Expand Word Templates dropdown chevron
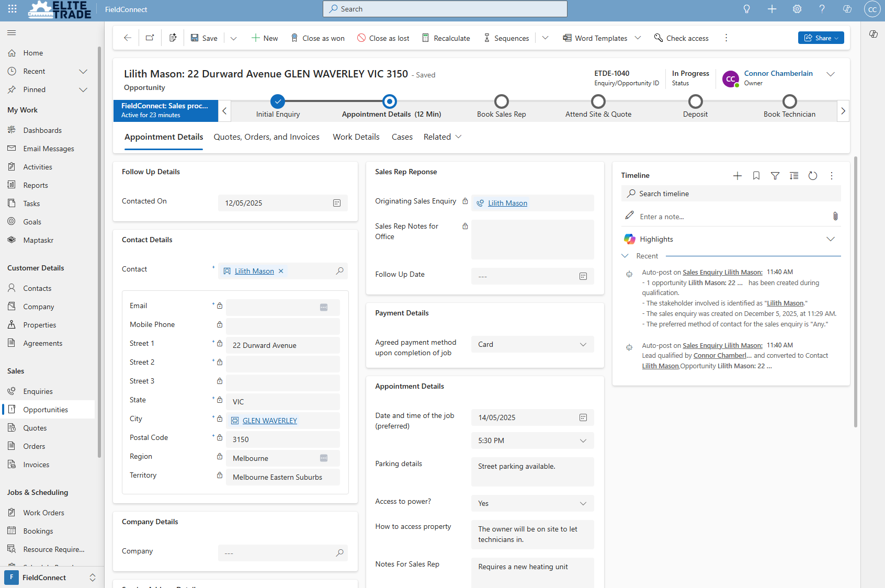This screenshot has width=885, height=588. tap(638, 38)
